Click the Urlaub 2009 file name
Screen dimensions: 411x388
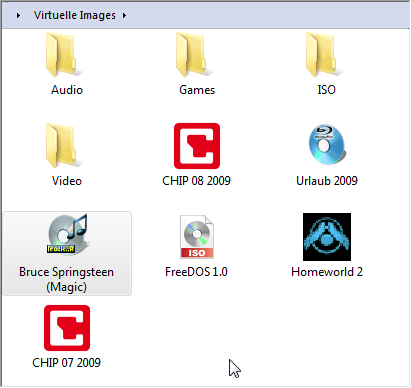(x=327, y=181)
